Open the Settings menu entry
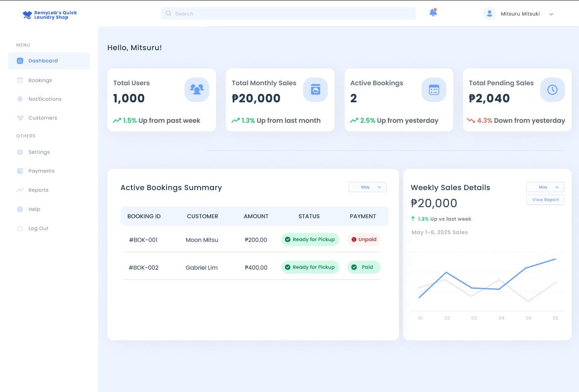The height and width of the screenshot is (392, 579). [39, 152]
